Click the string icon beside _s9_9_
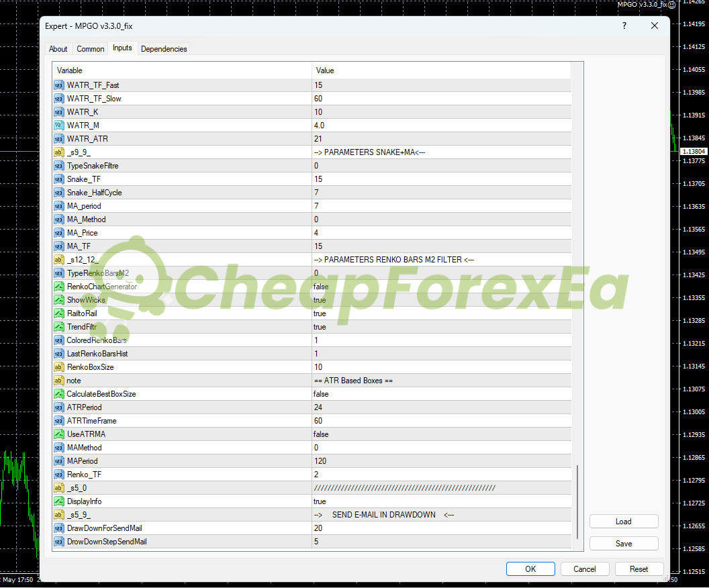 tap(59, 152)
